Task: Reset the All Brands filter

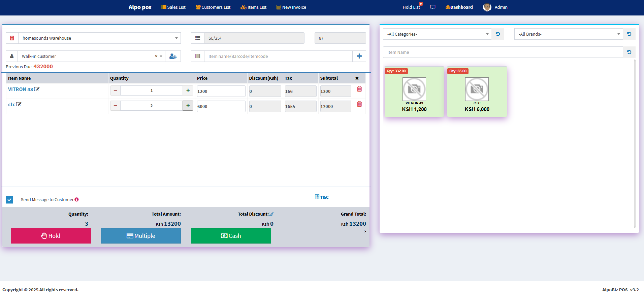Action: 629,34
